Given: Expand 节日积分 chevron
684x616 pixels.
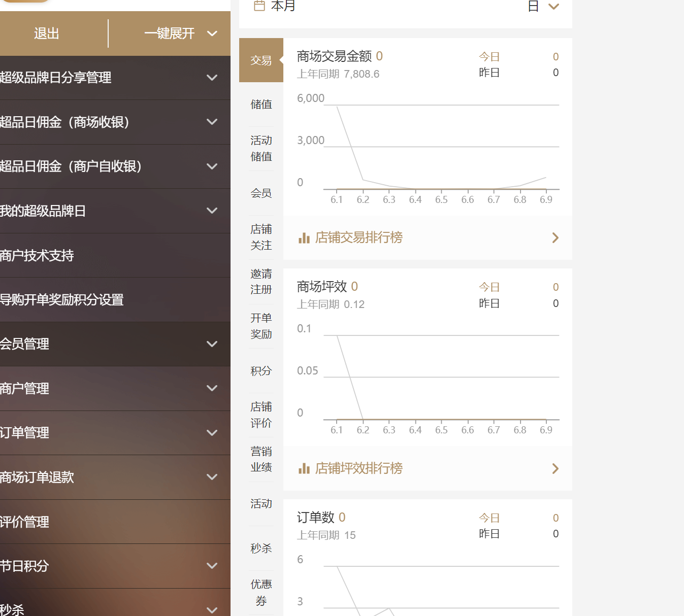Looking at the screenshot, I should 212,566.
